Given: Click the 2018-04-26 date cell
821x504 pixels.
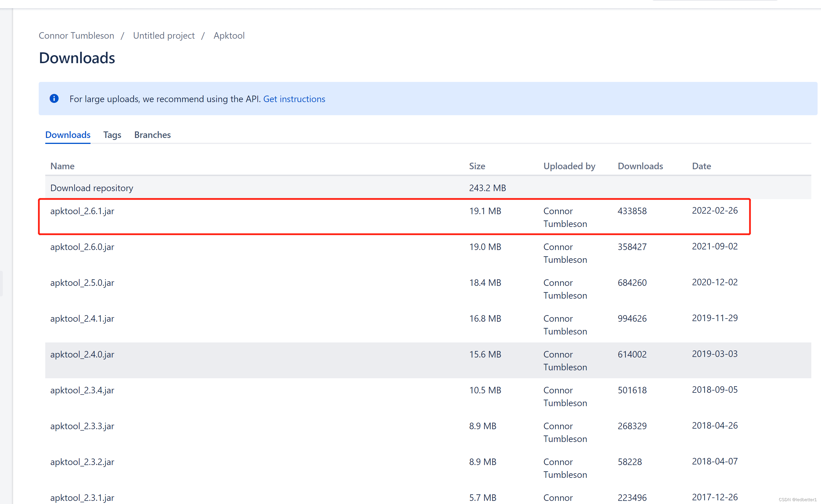Looking at the screenshot, I should [715, 426].
